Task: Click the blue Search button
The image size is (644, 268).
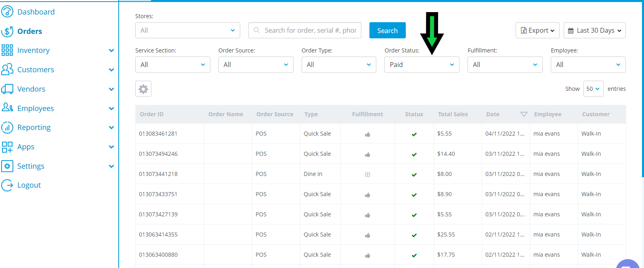Action: click(387, 30)
